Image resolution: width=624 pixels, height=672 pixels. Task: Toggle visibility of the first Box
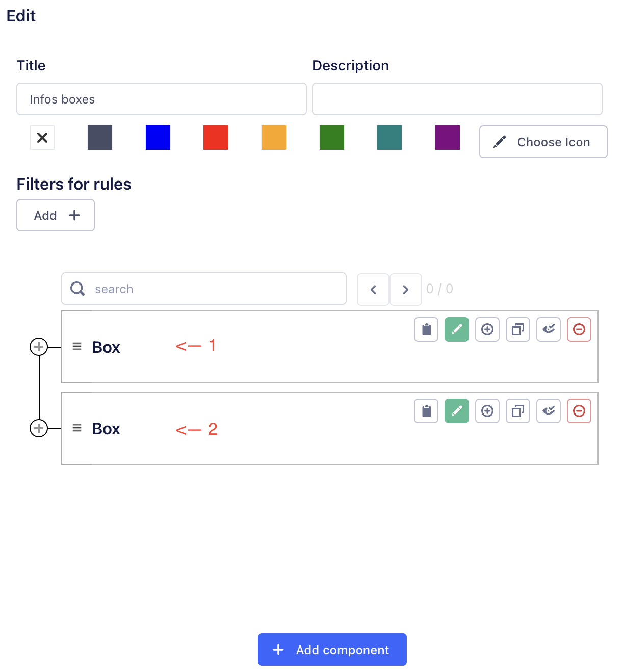[549, 329]
